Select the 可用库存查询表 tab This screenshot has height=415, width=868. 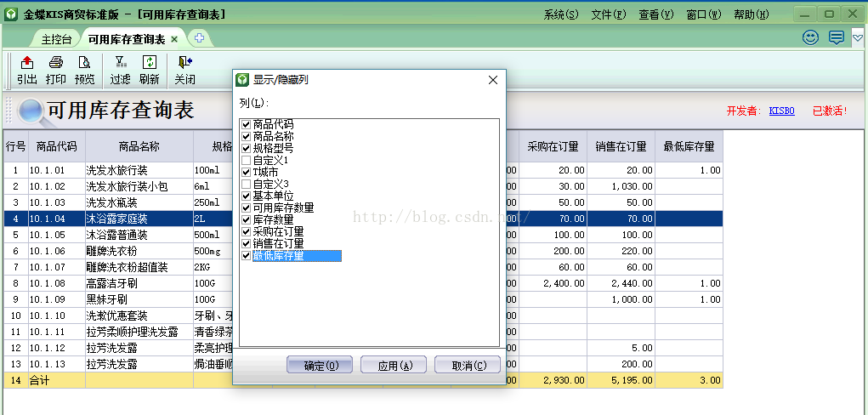126,40
